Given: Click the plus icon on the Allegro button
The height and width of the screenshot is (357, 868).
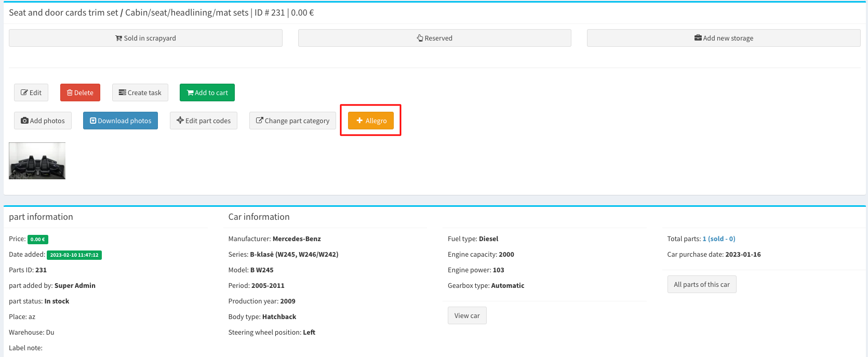Looking at the screenshot, I should (359, 121).
